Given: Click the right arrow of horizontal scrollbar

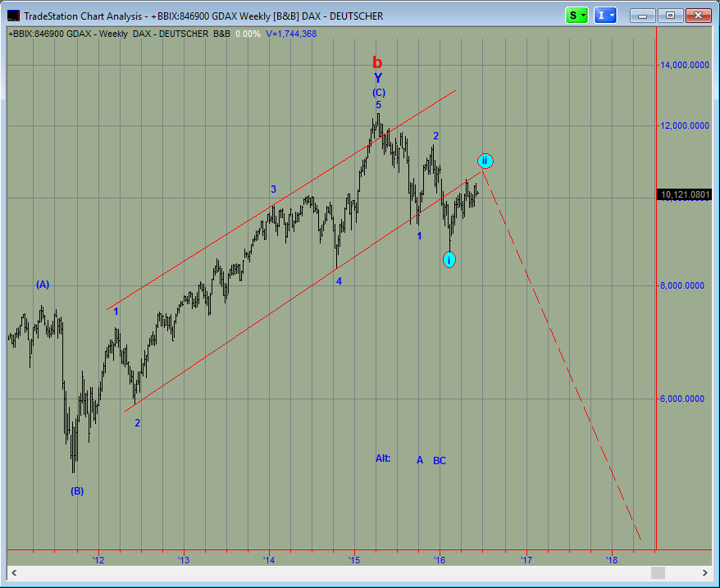Looking at the screenshot, I should tap(705, 573).
